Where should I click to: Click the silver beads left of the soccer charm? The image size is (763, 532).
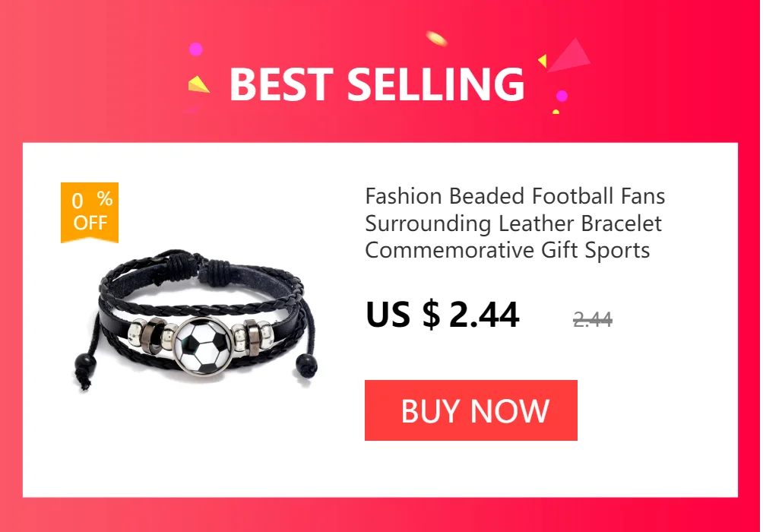point(152,334)
